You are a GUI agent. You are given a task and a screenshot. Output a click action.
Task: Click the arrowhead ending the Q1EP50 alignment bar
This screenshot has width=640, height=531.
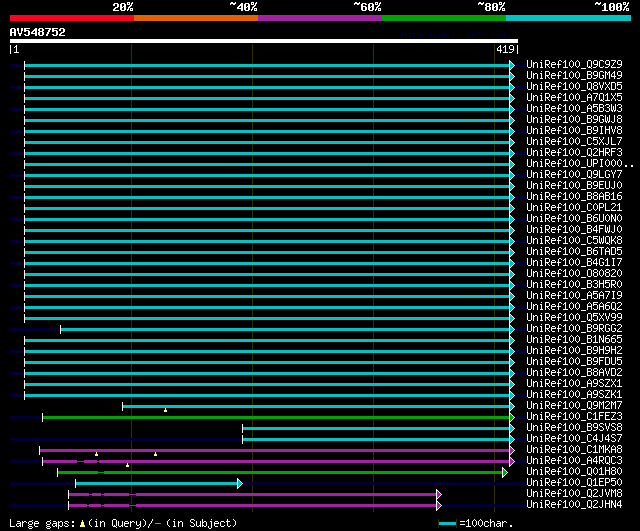pyautogui.click(x=240, y=483)
